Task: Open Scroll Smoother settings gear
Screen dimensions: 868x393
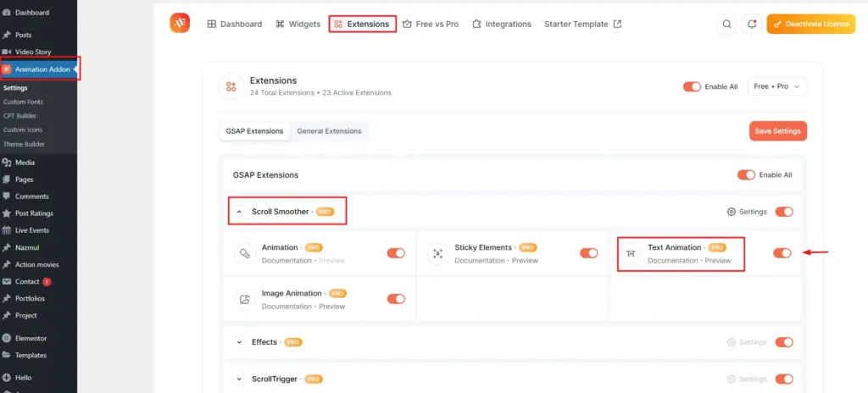Action: [x=732, y=212]
